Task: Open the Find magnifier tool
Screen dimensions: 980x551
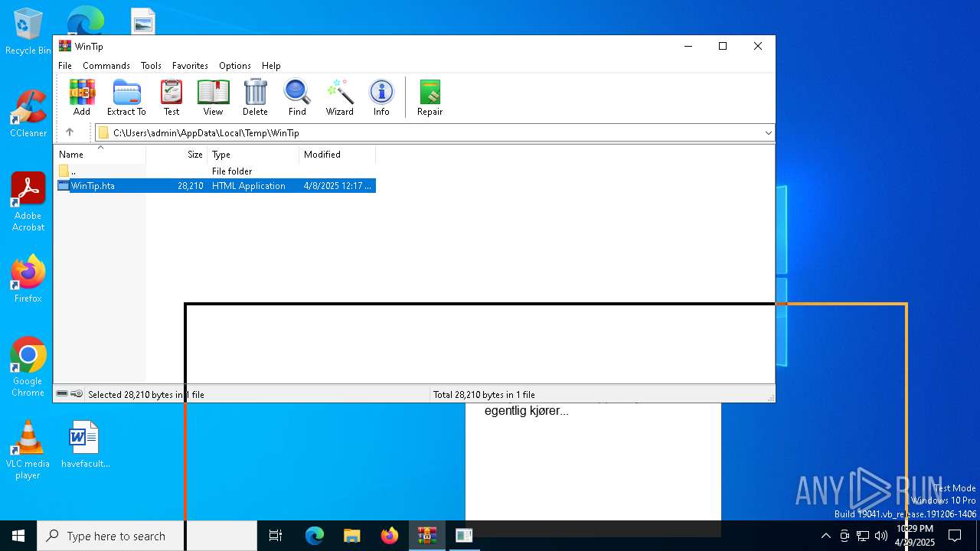Action: [x=297, y=97]
